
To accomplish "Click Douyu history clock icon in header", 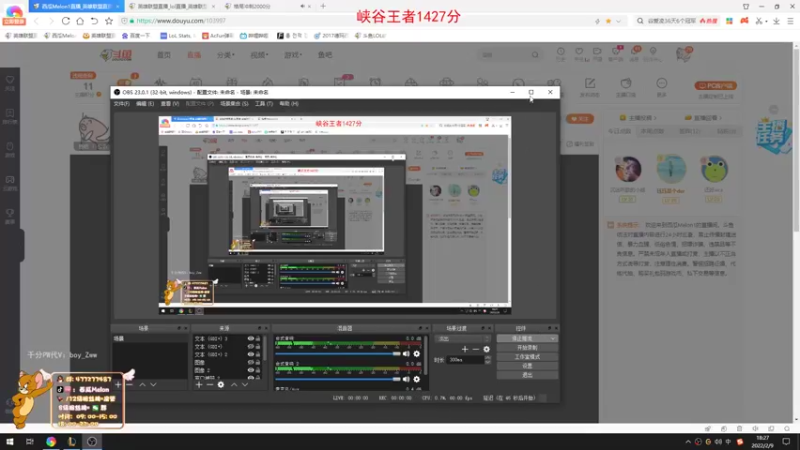I will pyautogui.click(x=561, y=54).
